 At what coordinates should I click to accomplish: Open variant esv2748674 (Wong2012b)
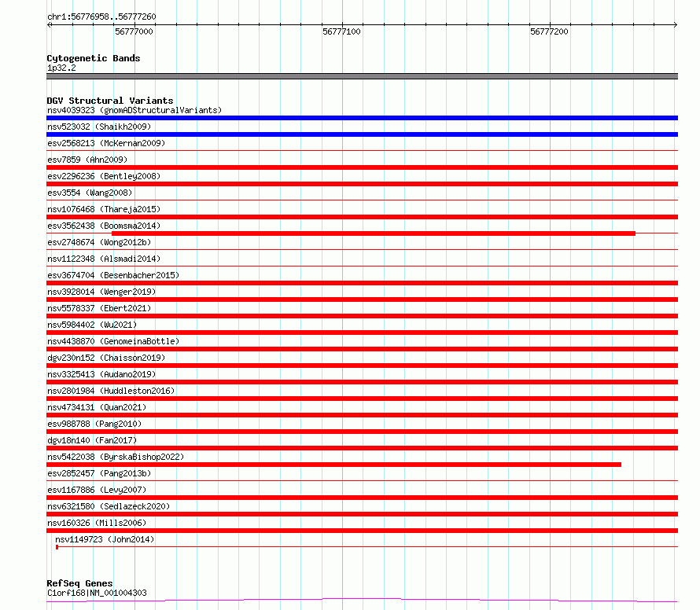click(99, 242)
